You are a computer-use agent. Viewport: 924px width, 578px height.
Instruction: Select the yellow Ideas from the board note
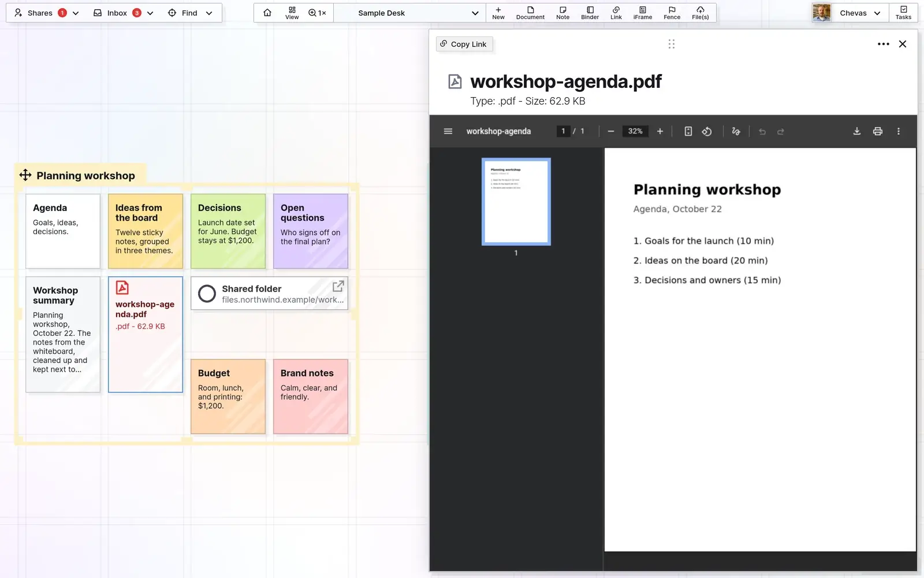[x=146, y=231]
